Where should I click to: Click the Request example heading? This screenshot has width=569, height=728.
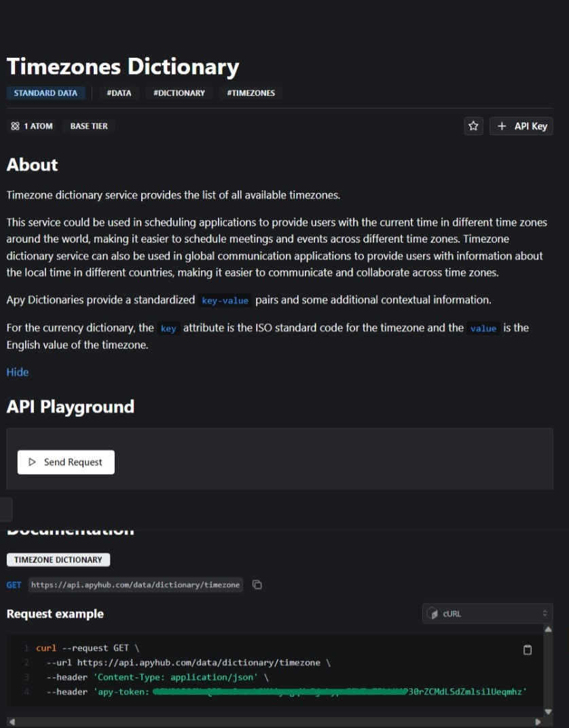[55, 614]
